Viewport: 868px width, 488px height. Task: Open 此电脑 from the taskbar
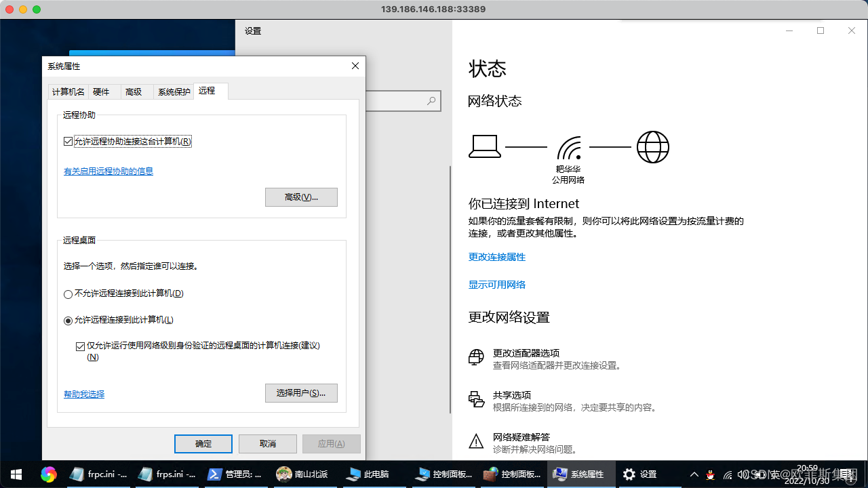click(370, 474)
